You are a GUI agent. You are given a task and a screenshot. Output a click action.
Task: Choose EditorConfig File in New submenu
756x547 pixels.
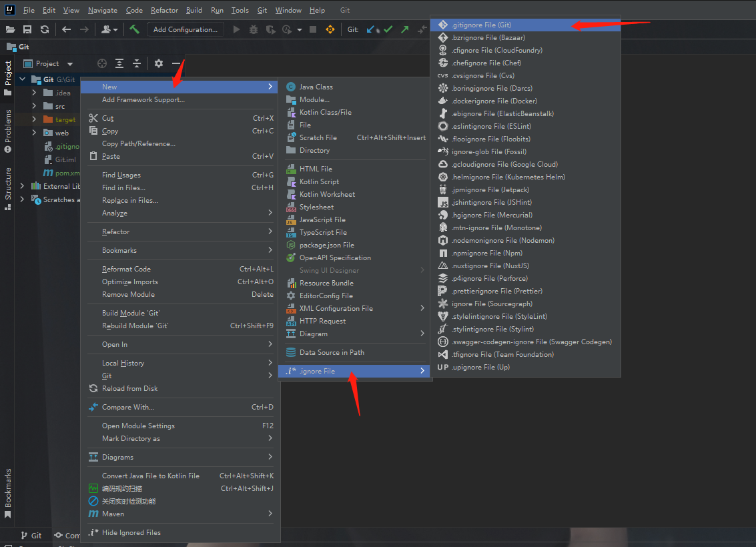point(356,296)
